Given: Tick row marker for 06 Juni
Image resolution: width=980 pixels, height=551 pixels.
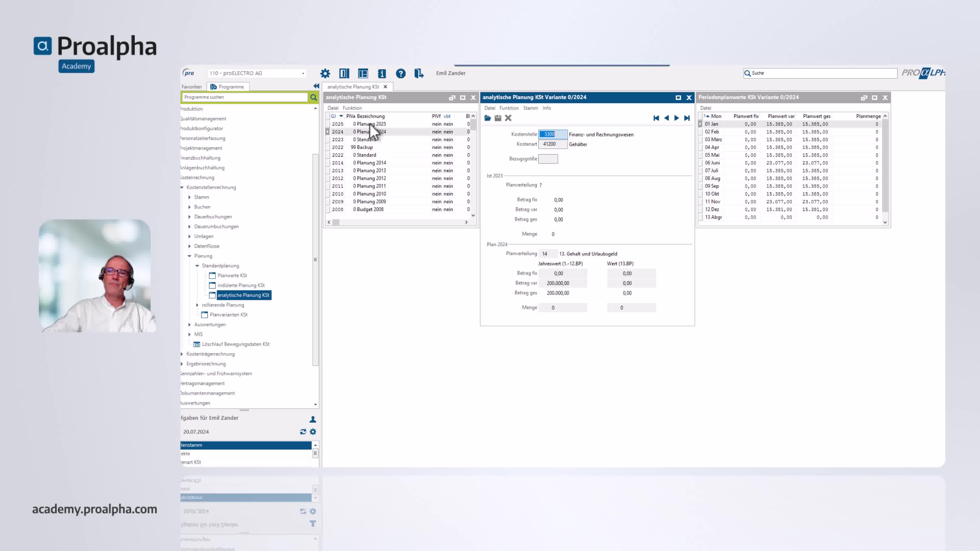Looking at the screenshot, I should pos(700,163).
